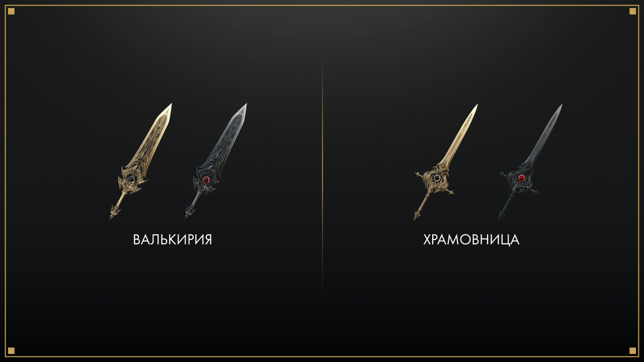Click the dark gem on golden Valkyrie sword
This screenshot has height=362, width=644.
[x=131, y=179]
